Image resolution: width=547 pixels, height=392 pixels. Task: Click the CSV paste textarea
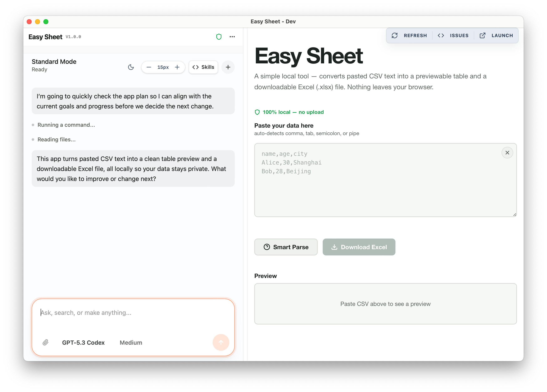click(x=385, y=180)
